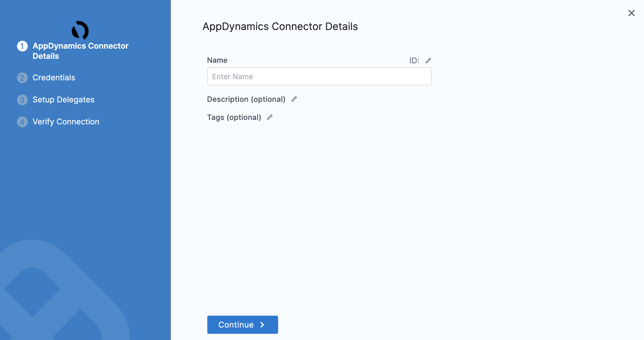Image resolution: width=644 pixels, height=340 pixels.
Task: Click the Name field label
Action: pyautogui.click(x=217, y=60)
